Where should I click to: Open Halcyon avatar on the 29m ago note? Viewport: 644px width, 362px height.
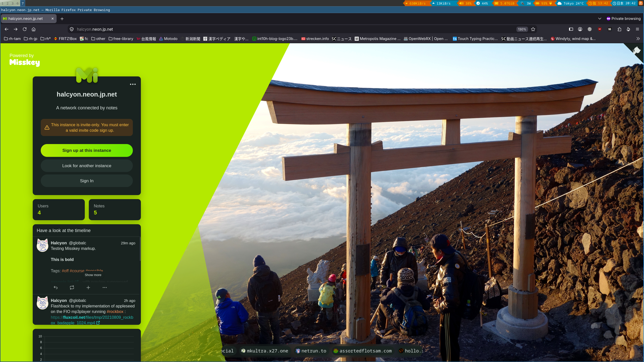[x=42, y=245]
